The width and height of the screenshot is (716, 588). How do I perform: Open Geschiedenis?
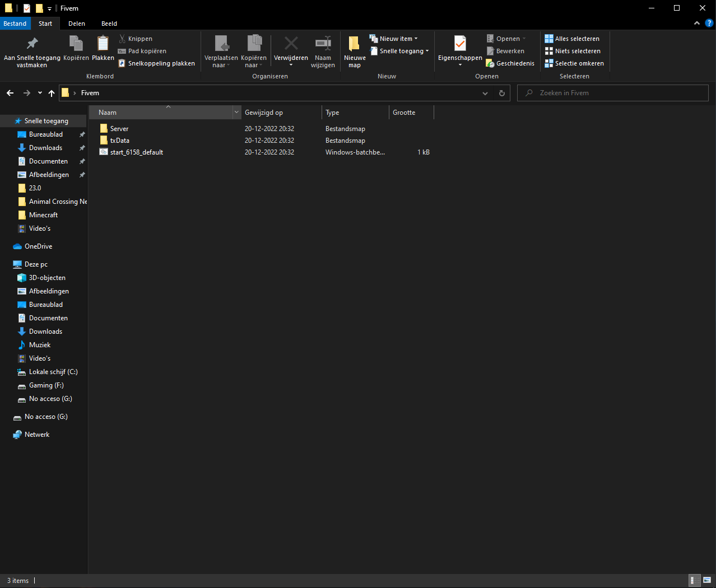pyautogui.click(x=510, y=63)
